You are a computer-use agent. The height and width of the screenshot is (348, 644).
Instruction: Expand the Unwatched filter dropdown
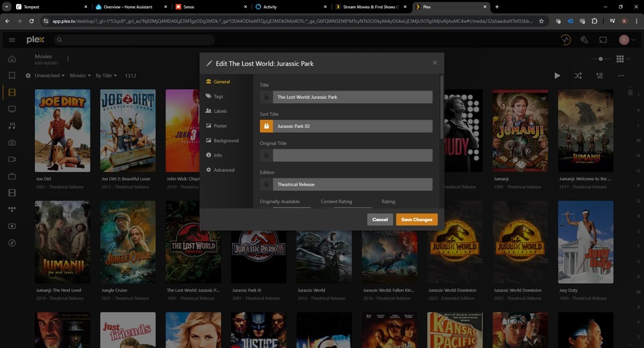coord(50,76)
